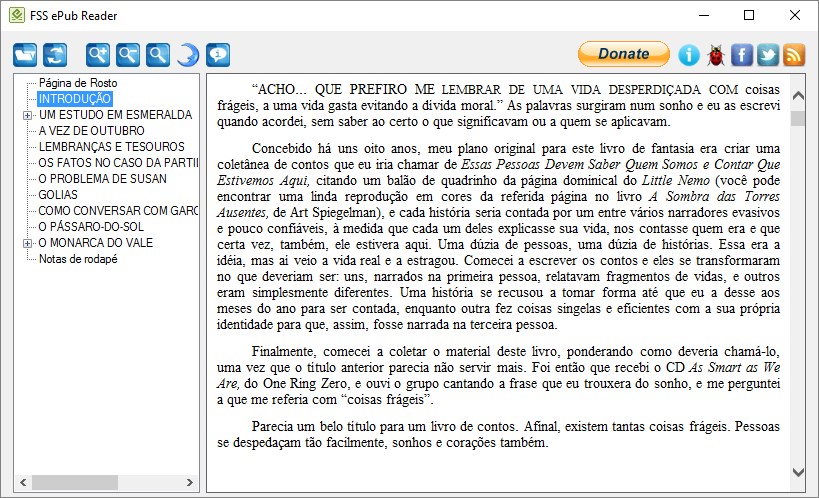The width and height of the screenshot is (819, 498).
Task: Open COMO CONVERSAR COM GAR chapter
Action: 118,211
